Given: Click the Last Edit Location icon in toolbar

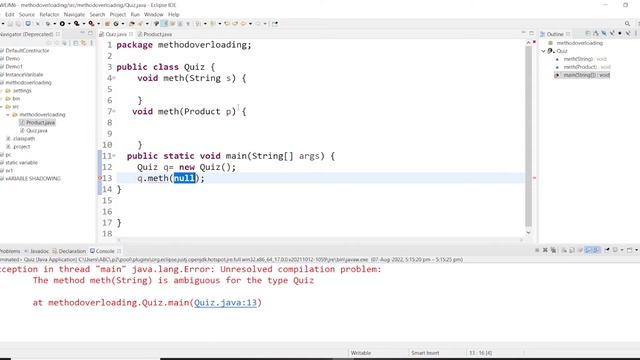Looking at the screenshot, I should (226, 24).
